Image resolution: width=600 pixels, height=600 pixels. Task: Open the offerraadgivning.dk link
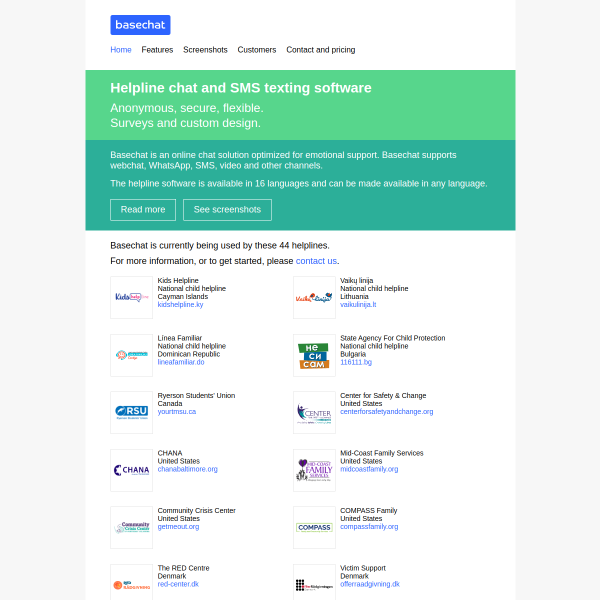[x=370, y=584]
